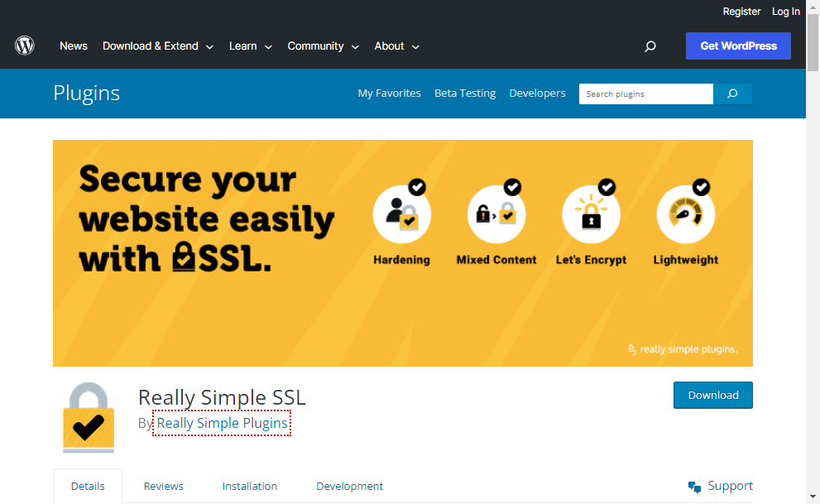Open the Installation tab
Screen dimensions: 820x504
click(x=249, y=487)
